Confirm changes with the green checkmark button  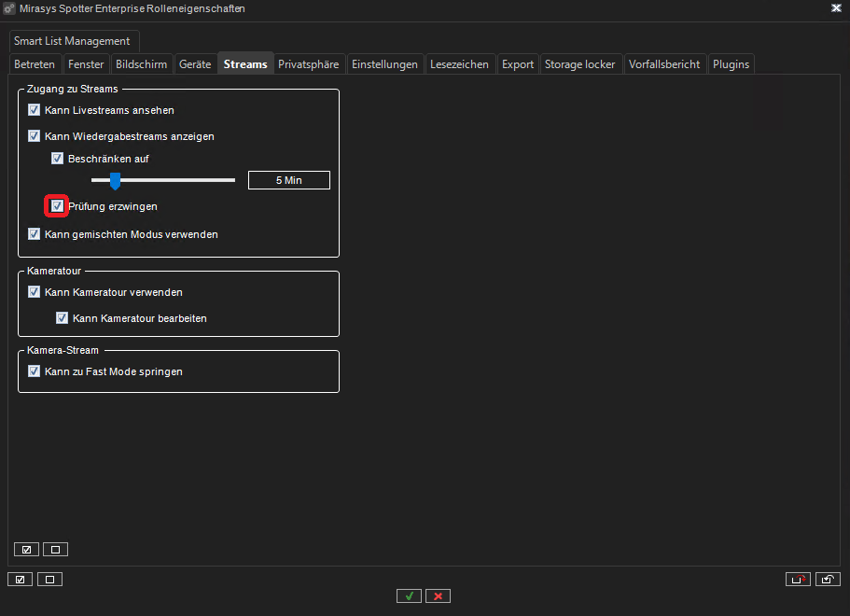(x=408, y=595)
